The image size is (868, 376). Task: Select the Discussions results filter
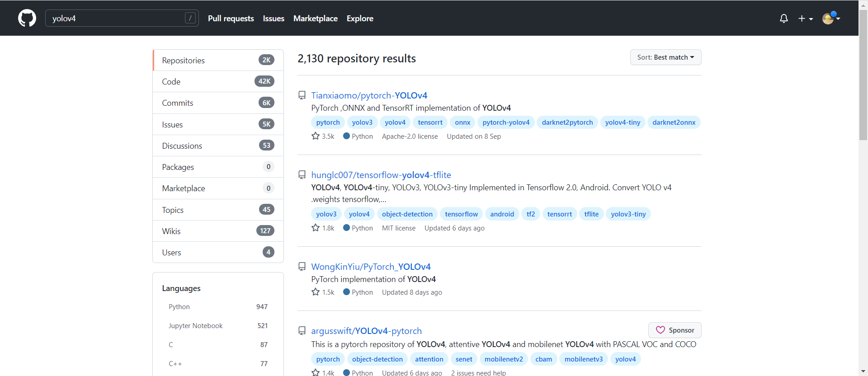click(x=218, y=146)
